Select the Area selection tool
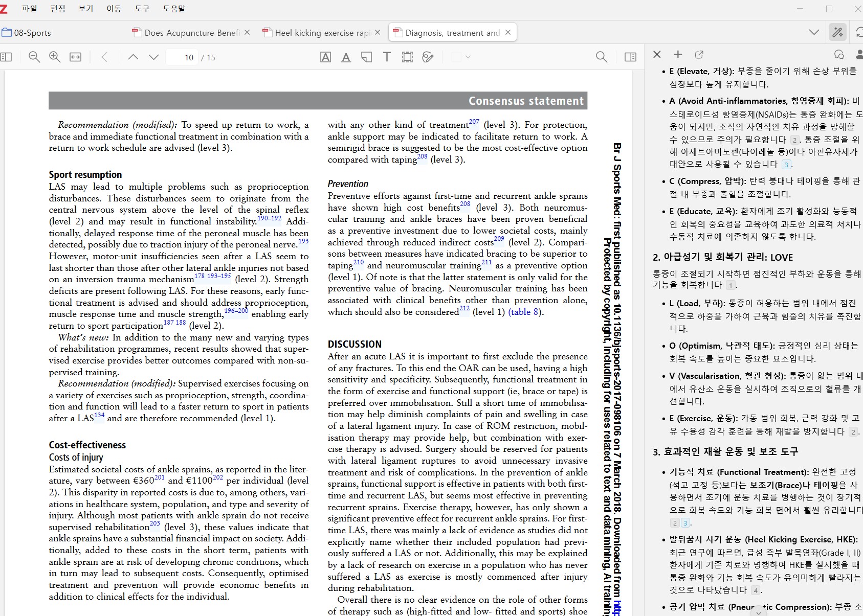The height and width of the screenshot is (616, 863). (407, 57)
